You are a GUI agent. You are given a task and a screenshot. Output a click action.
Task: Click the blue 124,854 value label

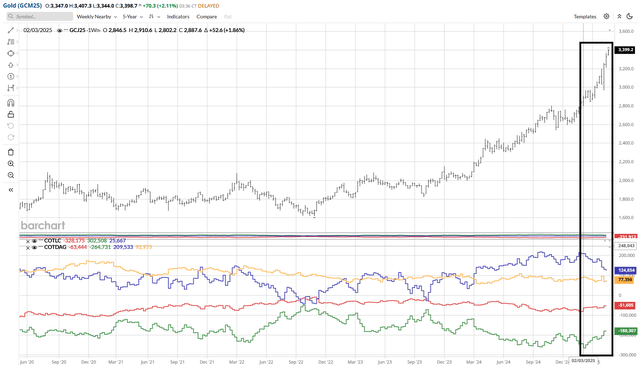pyautogui.click(x=625, y=270)
